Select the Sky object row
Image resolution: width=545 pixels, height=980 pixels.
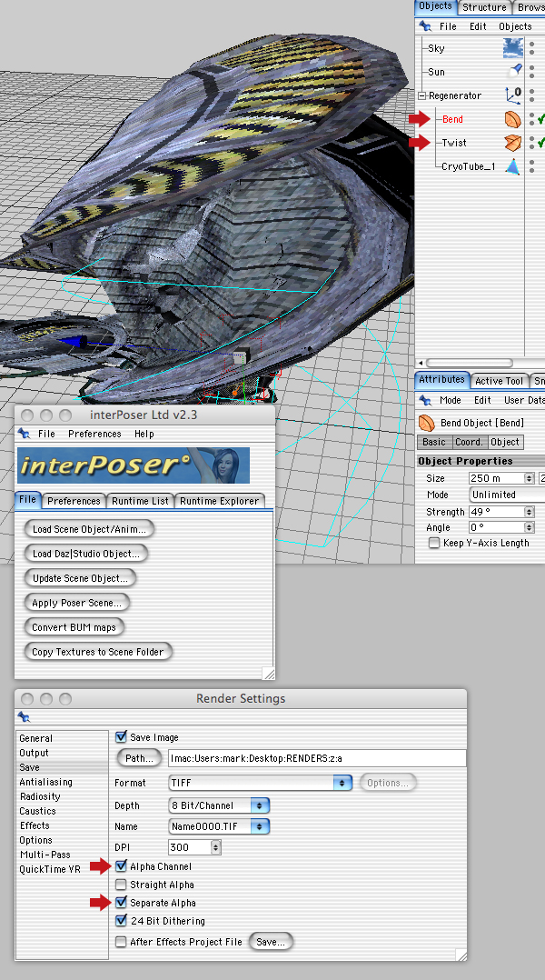coord(436,48)
